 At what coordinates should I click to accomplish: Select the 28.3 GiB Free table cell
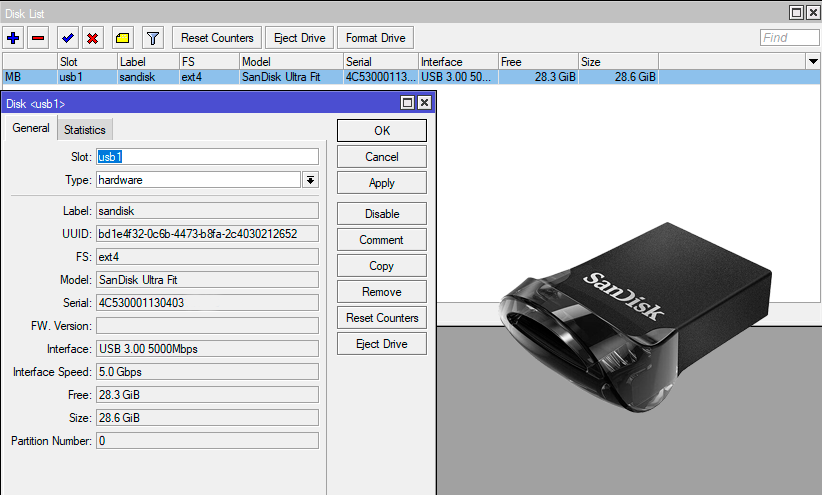[538, 77]
